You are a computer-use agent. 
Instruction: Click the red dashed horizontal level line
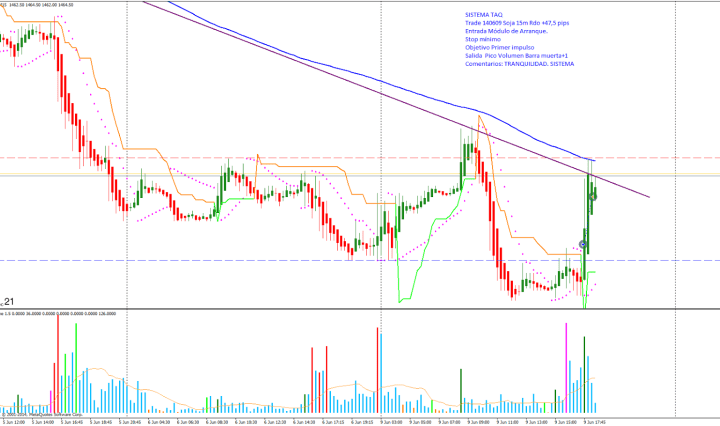click(300, 158)
